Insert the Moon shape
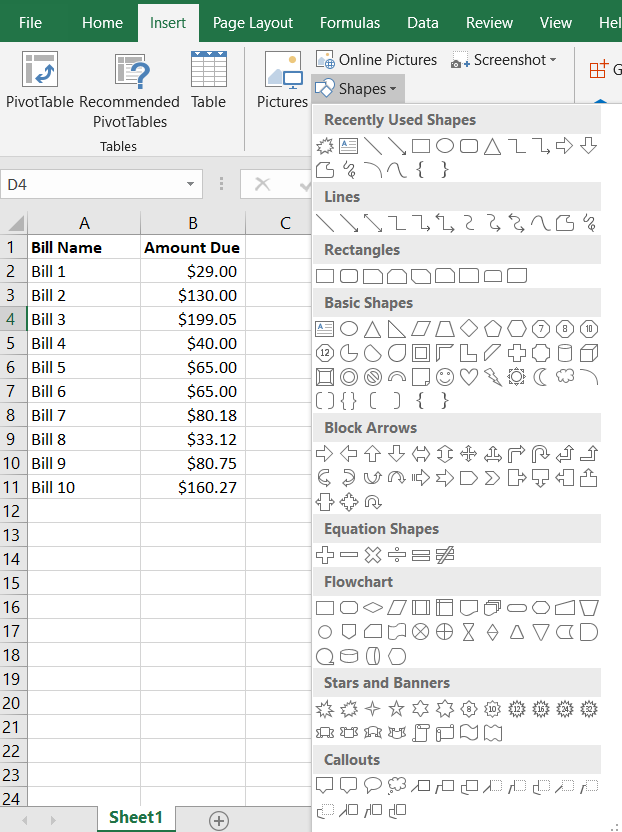This screenshot has height=832, width=622. [x=541, y=377]
